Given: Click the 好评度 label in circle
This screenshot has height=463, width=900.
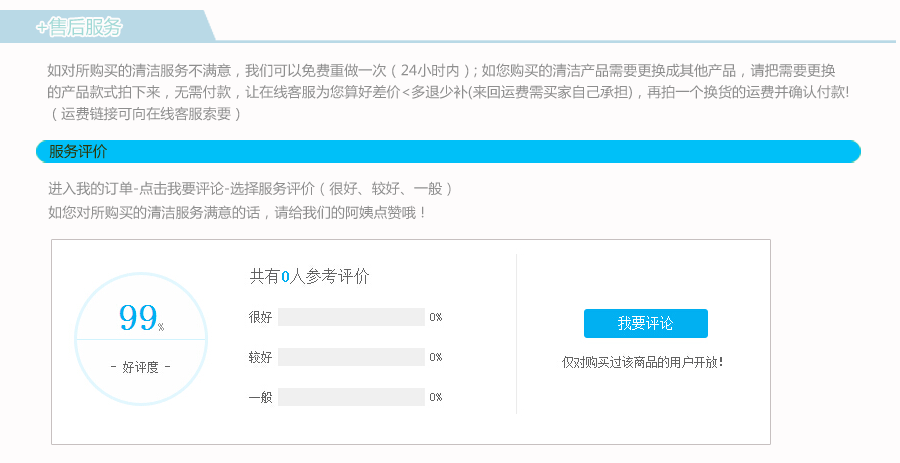Looking at the screenshot, I should pyautogui.click(x=140, y=367).
